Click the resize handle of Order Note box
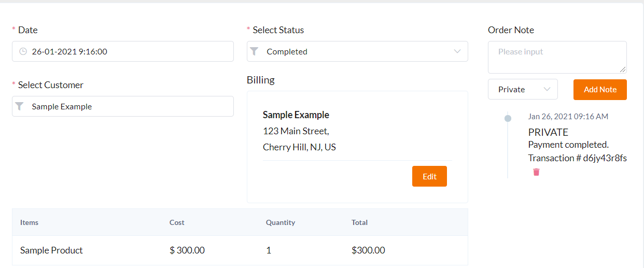This screenshot has height=268, width=644. [623, 69]
